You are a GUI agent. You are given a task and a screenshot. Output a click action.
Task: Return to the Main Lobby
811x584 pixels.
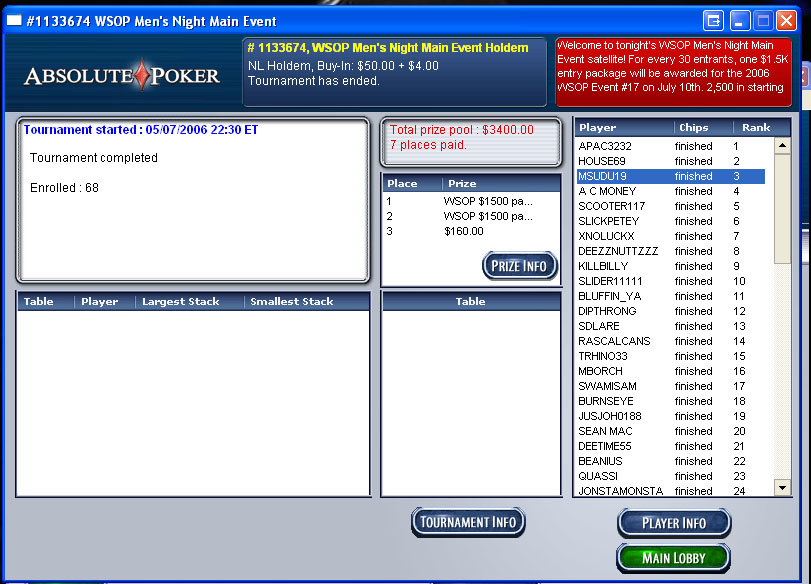tap(673, 558)
